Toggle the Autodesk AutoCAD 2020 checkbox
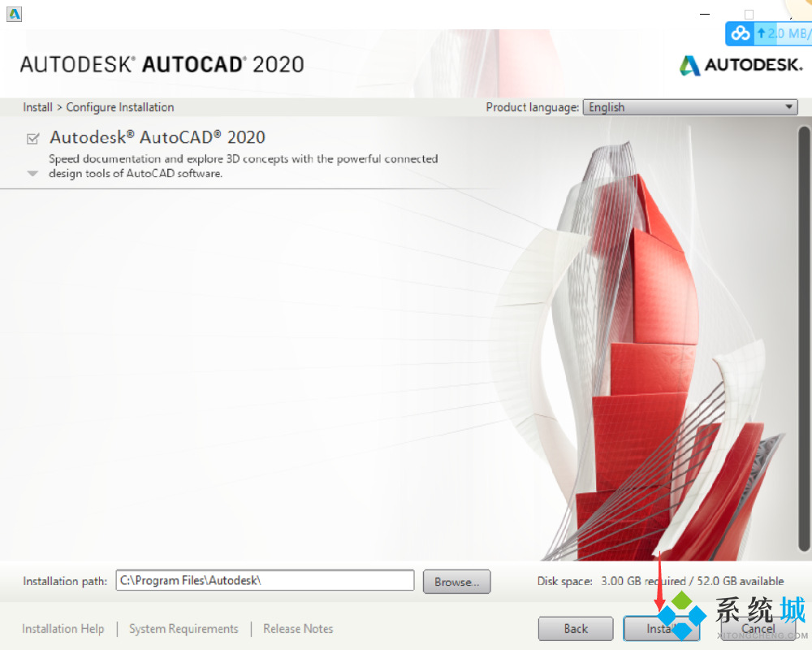Screen dimensions: 812x650 tap(33, 139)
